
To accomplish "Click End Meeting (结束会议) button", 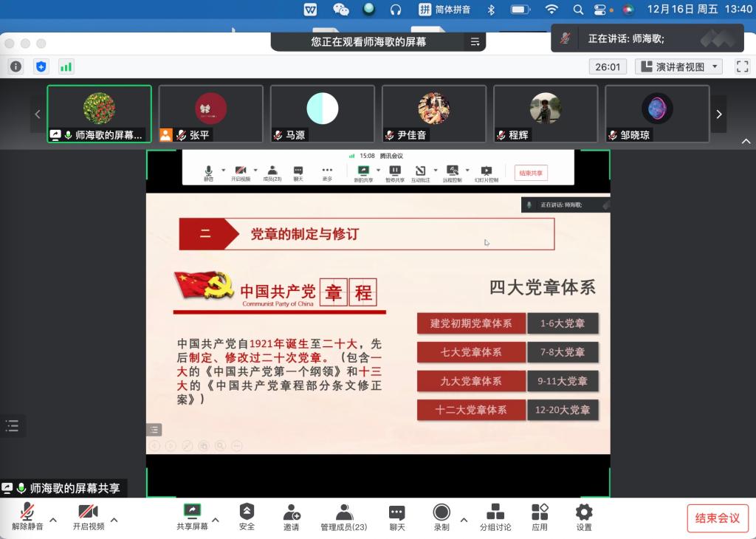I will click(717, 518).
